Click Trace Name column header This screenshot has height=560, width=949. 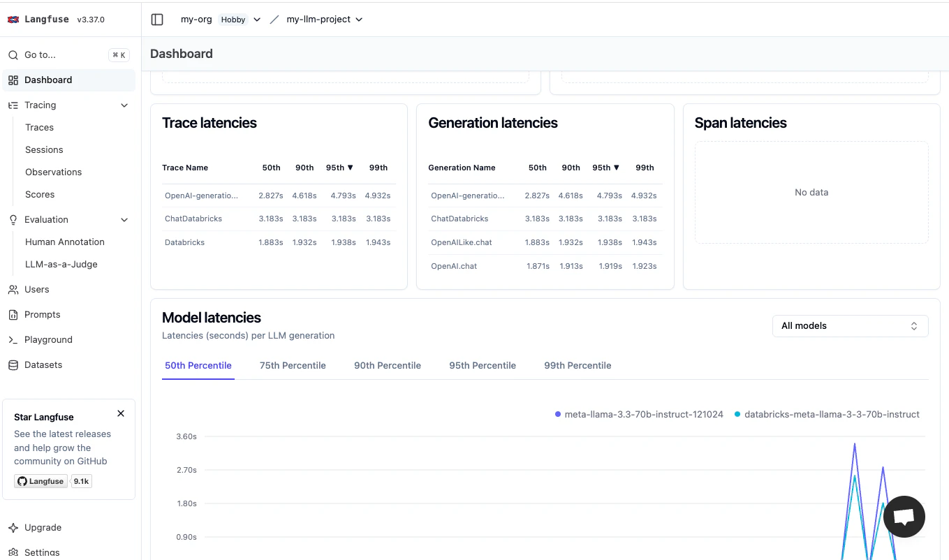click(185, 168)
